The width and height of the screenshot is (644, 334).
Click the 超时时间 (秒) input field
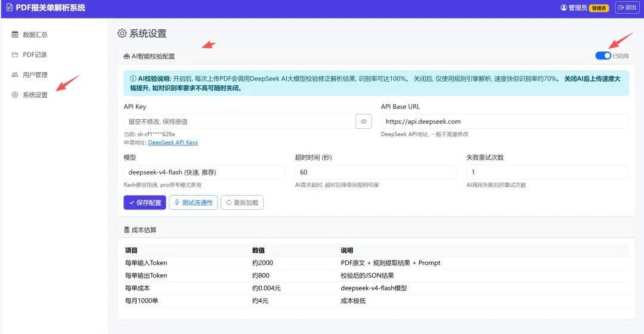376,172
